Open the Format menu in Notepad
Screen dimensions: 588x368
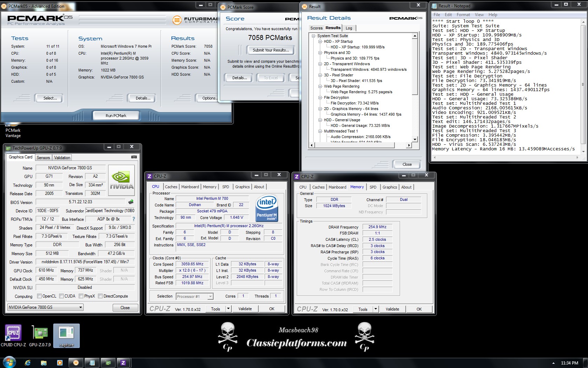pos(463,15)
